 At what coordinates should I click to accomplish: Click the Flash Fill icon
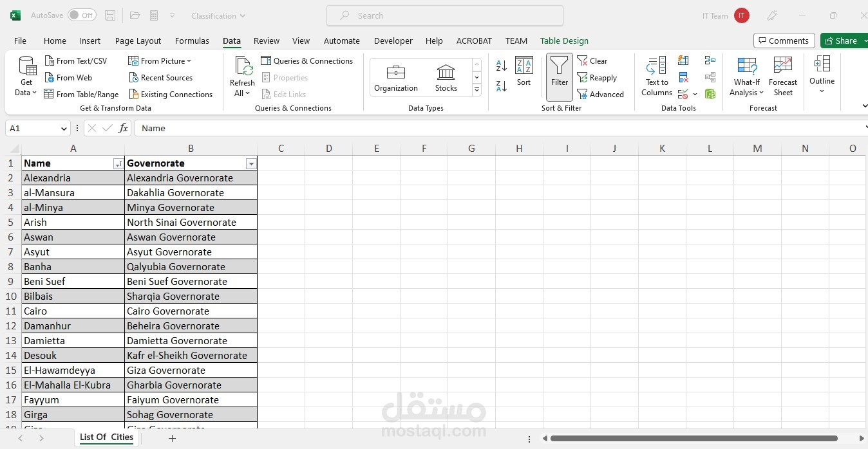click(684, 60)
